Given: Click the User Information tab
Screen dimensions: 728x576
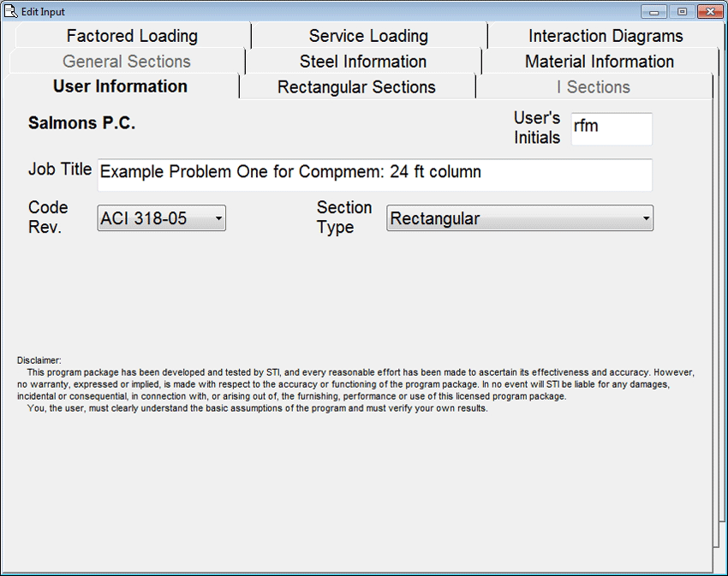Looking at the screenshot, I should click(x=120, y=86).
